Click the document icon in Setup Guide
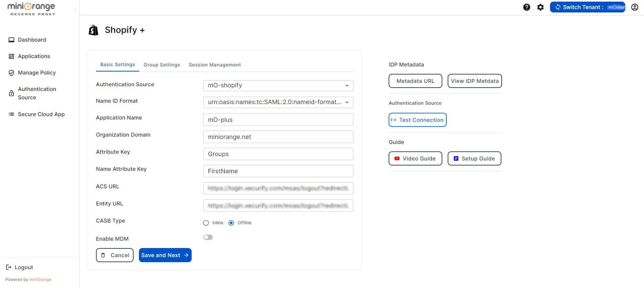This screenshot has height=288, width=644. click(x=456, y=158)
